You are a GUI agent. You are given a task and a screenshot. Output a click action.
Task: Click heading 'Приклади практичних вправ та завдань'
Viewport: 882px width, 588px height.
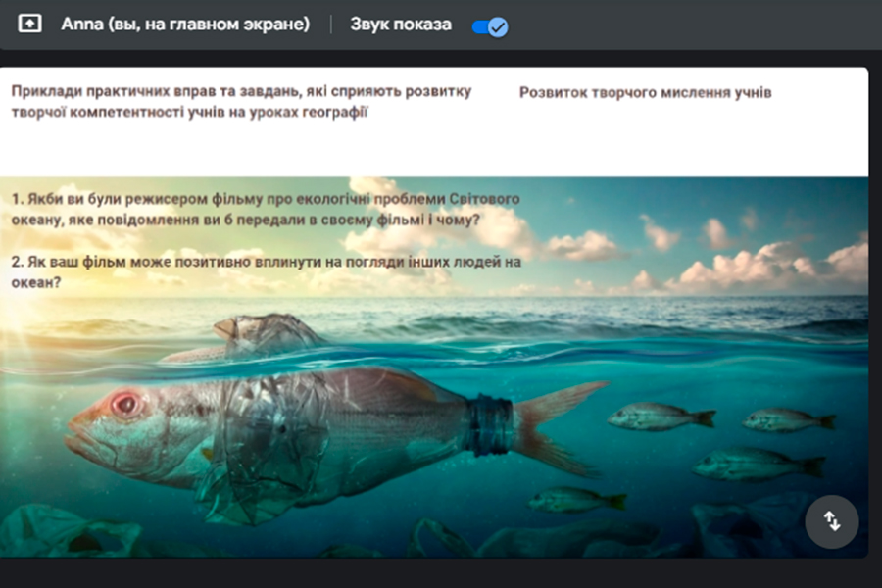241,101
